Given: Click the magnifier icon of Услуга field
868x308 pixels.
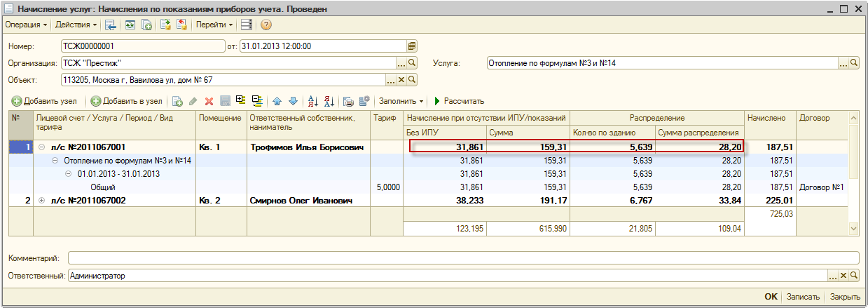Looking at the screenshot, I should tap(854, 63).
